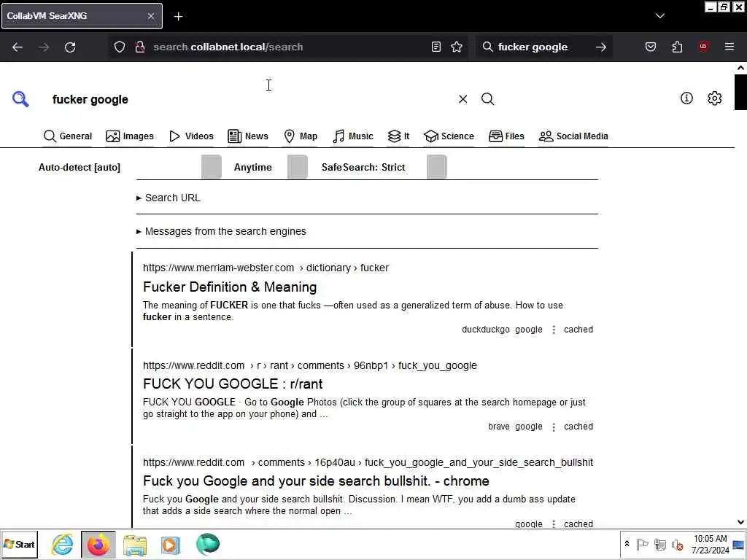747x560 pixels.
Task: Click the scrollbar down arrow
Action: coord(740,522)
